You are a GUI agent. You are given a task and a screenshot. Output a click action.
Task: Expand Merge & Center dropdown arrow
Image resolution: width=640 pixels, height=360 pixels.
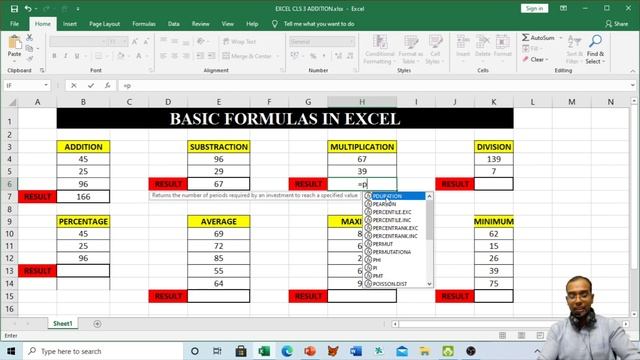(278, 56)
